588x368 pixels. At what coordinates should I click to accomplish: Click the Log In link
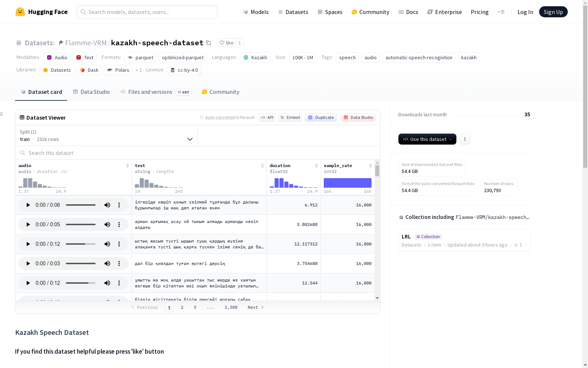click(525, 12)
